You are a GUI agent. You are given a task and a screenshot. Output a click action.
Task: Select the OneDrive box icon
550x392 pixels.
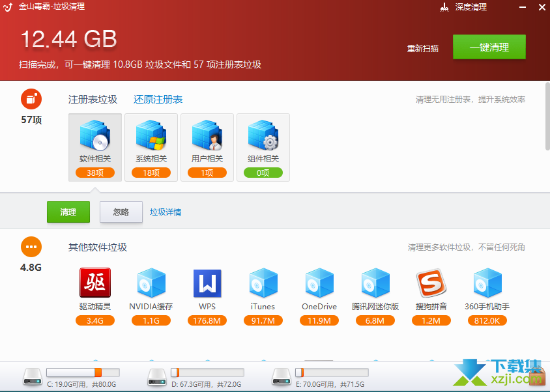pyautogui.click(x=319, y=283)
